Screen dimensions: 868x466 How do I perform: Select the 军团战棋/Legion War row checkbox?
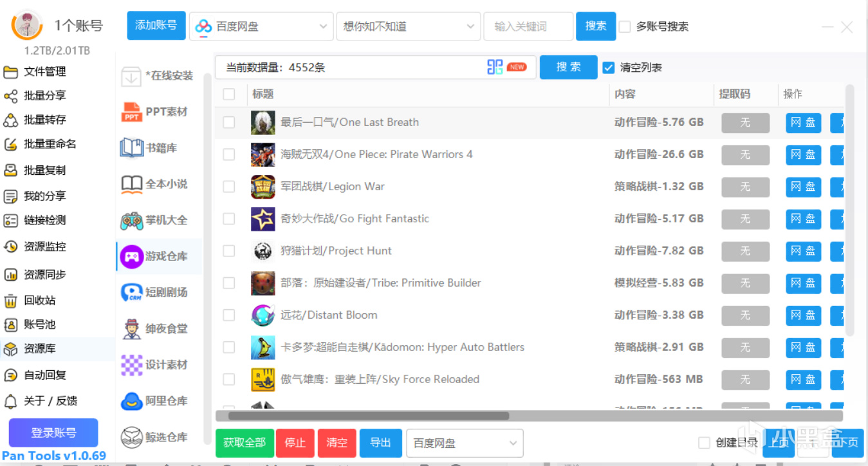(x=229, y=186)
